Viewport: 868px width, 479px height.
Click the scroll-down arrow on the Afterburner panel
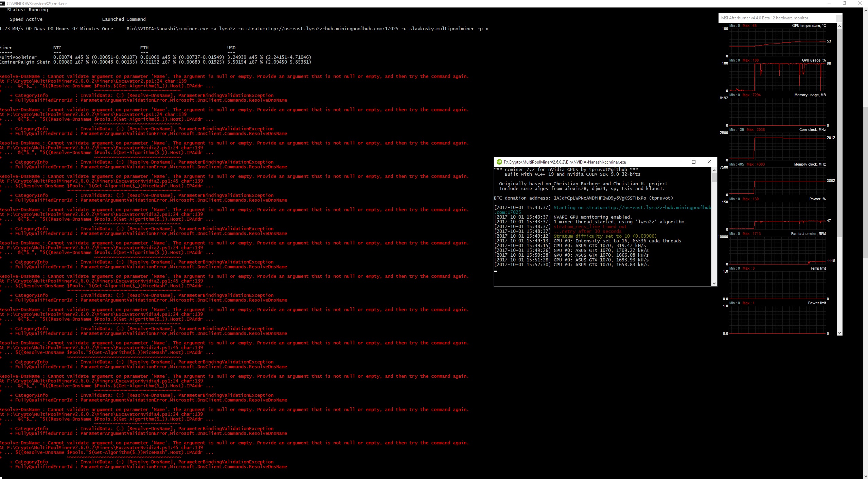click(x=839, y=332)
